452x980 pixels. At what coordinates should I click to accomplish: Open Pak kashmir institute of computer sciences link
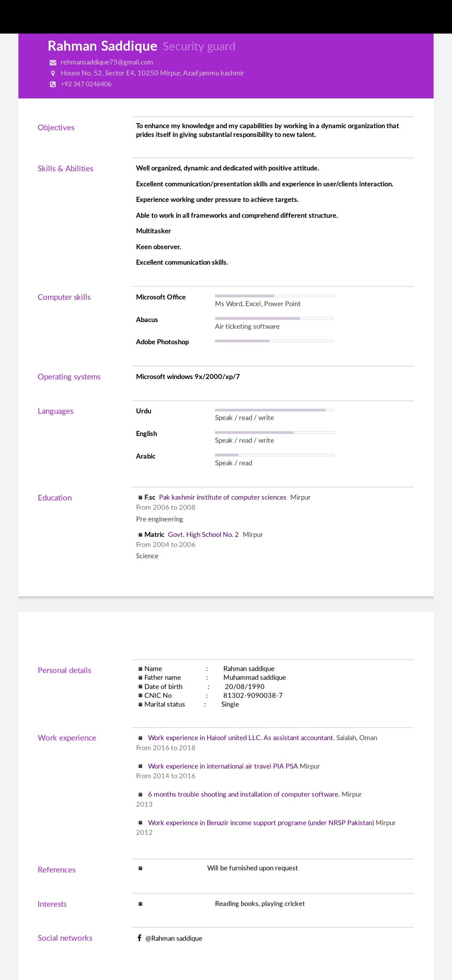(223, 497)
